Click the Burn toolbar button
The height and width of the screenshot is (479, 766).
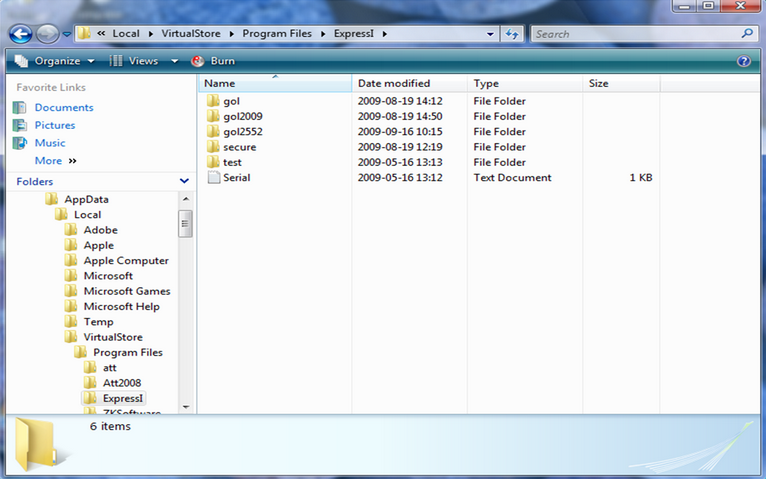[213, 61]
